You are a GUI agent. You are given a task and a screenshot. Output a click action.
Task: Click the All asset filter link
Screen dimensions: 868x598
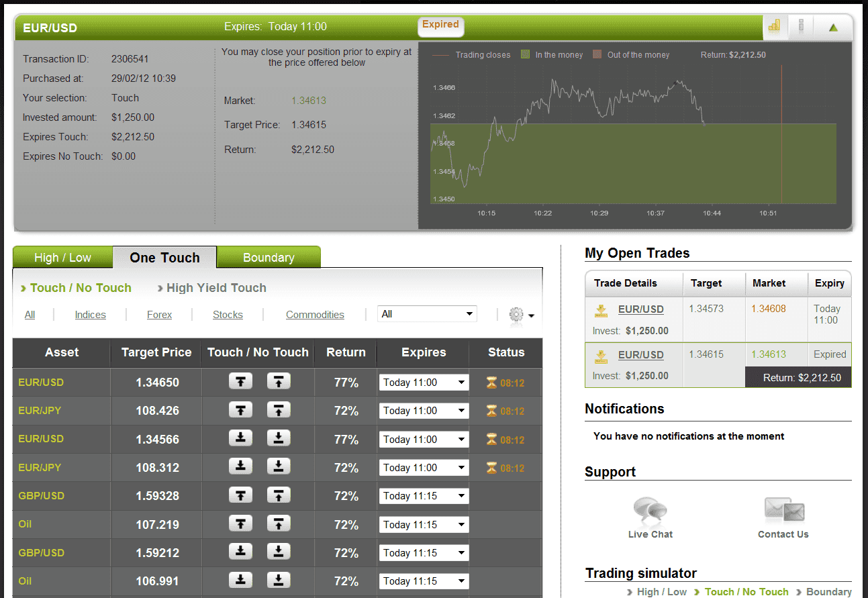30,315
